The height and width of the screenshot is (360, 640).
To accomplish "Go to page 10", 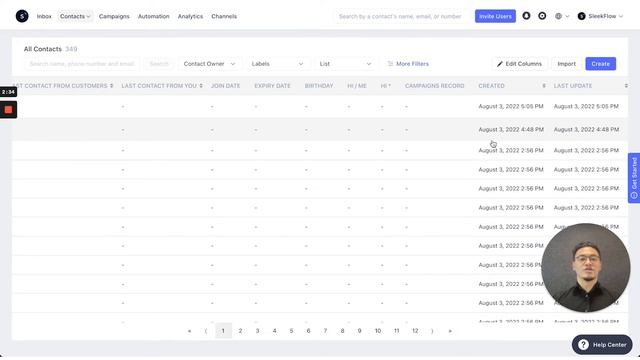I will click(378, 331).
